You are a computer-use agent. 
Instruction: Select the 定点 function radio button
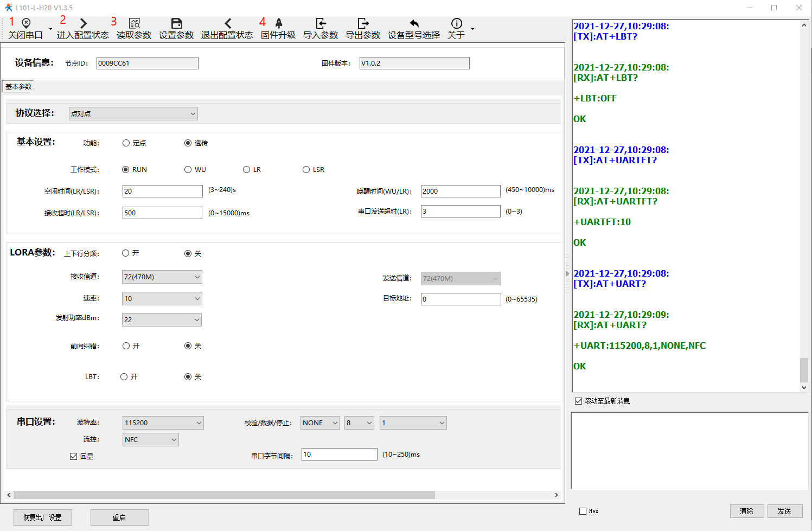point(126,143)
